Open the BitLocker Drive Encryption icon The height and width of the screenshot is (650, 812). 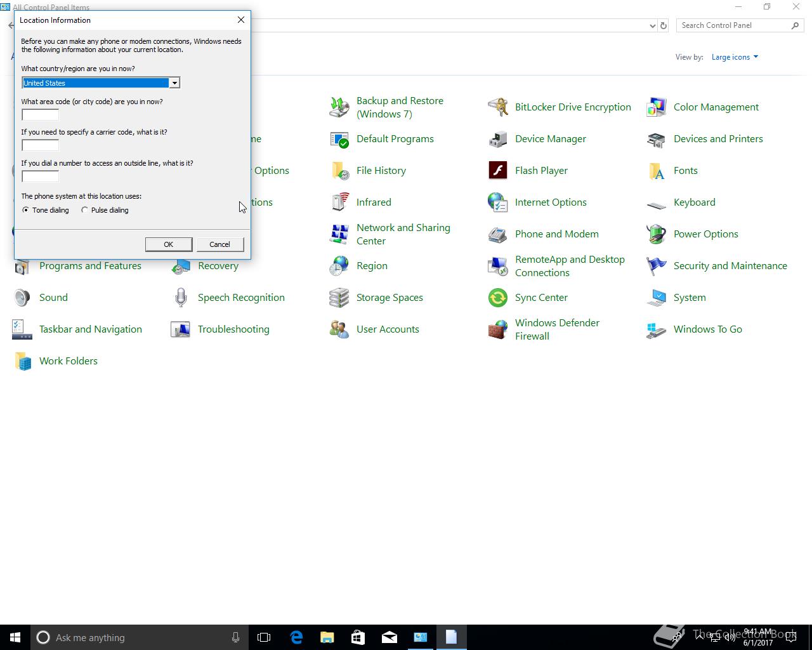click(x=498, y=107)
